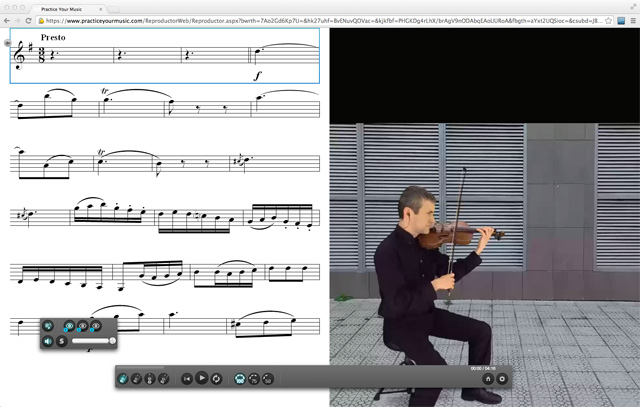Bookmark the page with star icon
Image resolution: width=640 pixels, height=407 pixels.
point(608,20)
